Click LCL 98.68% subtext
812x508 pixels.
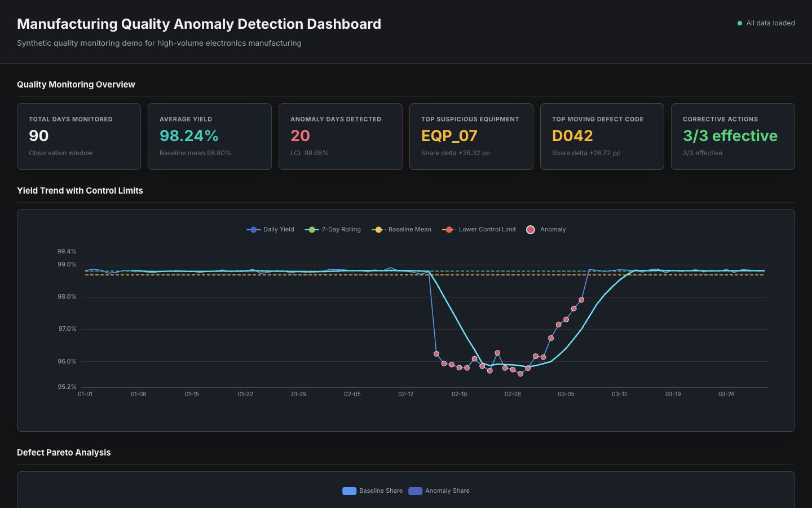pyautogui.click(x=309, y=153)
